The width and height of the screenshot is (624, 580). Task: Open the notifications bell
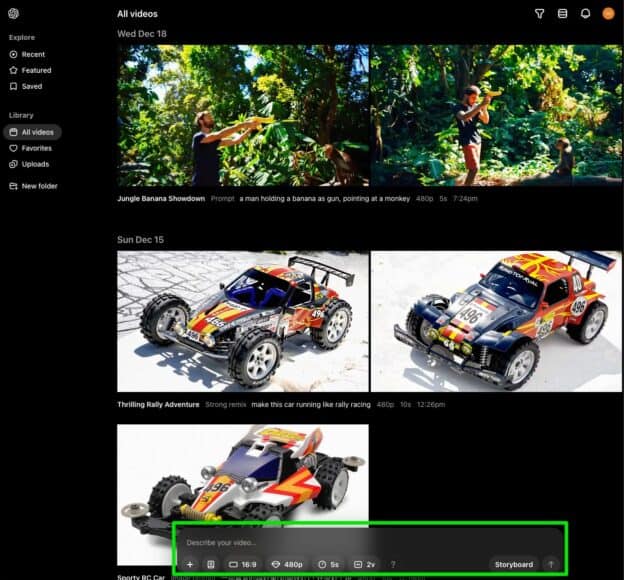pyautogui.click(x=585, y=14)
